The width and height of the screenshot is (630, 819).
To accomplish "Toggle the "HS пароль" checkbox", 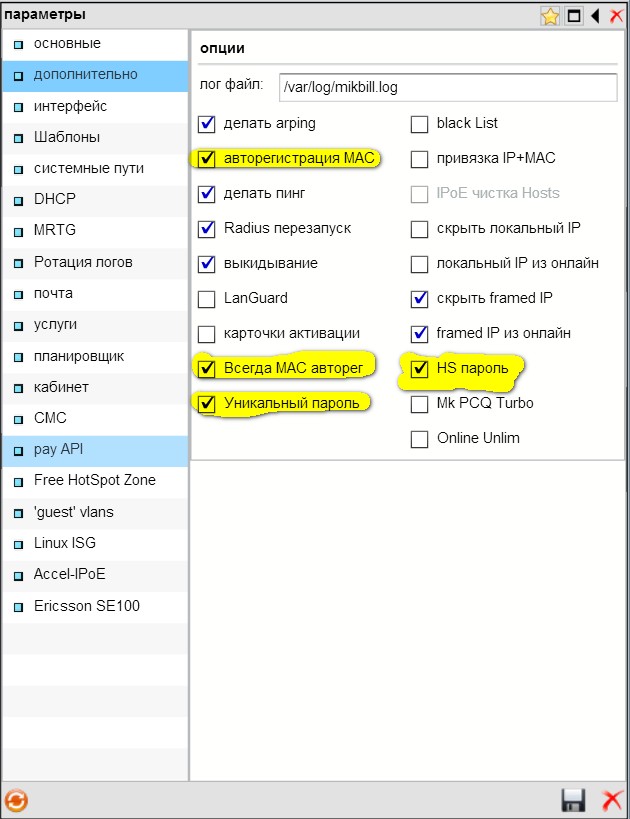I will (420, 369).
